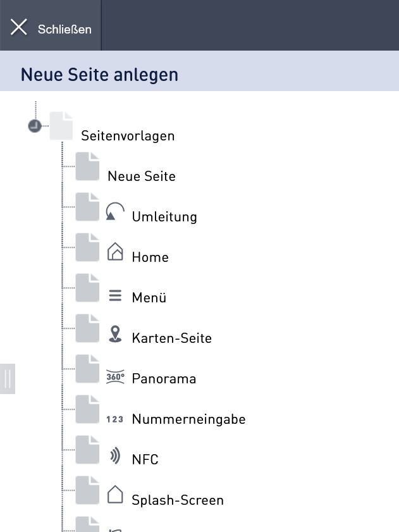Image resolution: width=399 pixels, height=532 pixels.
Task: Click the panel resize handle on left edge
Action: 8,379
